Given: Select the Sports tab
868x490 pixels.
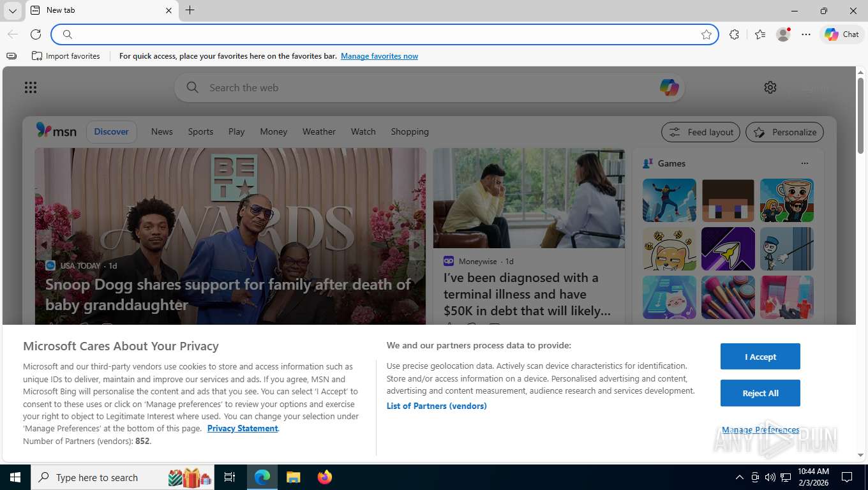Looking at the screenshot, I should pyautogui.click(x=200, y=131).
